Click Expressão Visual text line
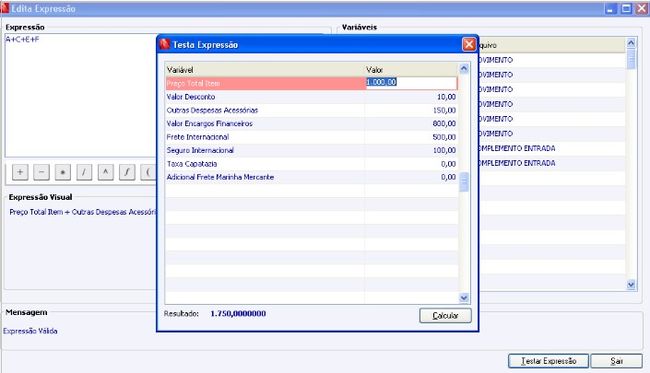Screen dimensions: 650x373 coord(83,212)
